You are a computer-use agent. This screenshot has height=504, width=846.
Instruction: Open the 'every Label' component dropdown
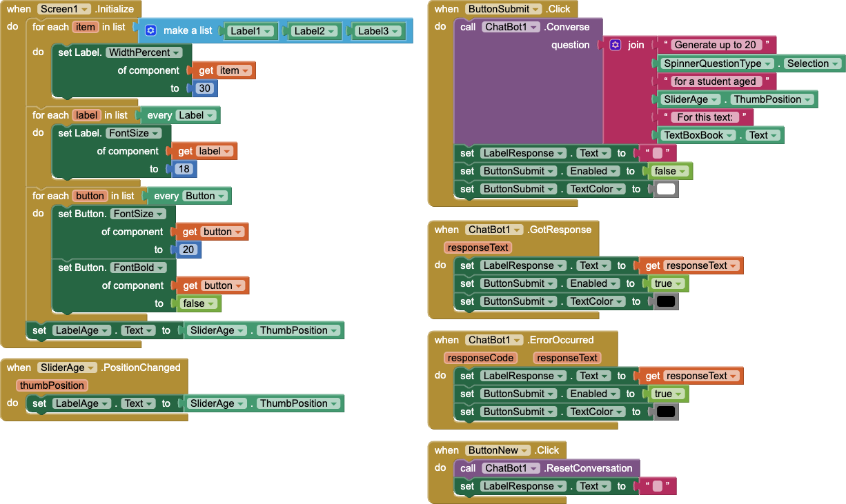pos(196,115)
